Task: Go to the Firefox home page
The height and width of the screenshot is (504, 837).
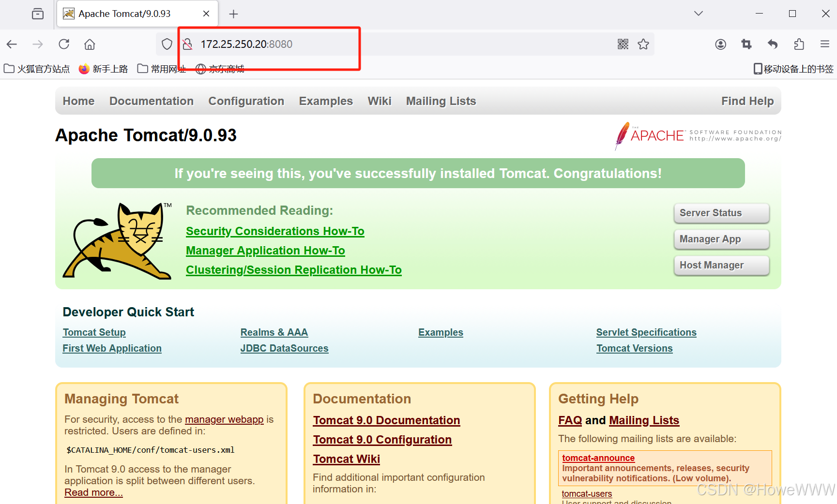Action: click(x=90, y=44)
